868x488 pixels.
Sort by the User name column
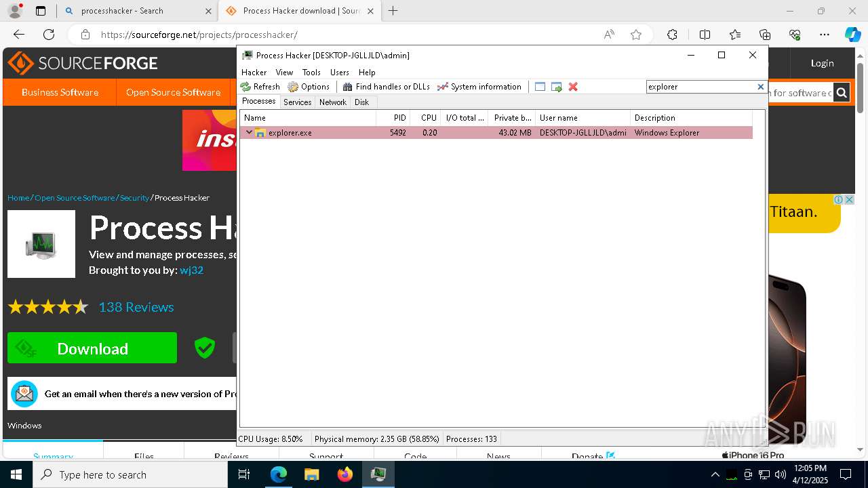583,118
